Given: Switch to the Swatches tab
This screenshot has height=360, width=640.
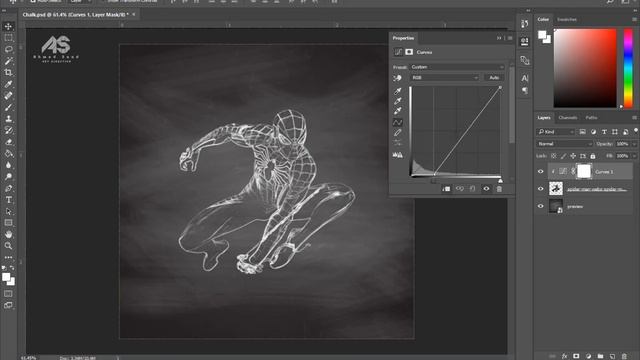Looking at the screenshot, I should pyautogui.click(x=567, y=19).
